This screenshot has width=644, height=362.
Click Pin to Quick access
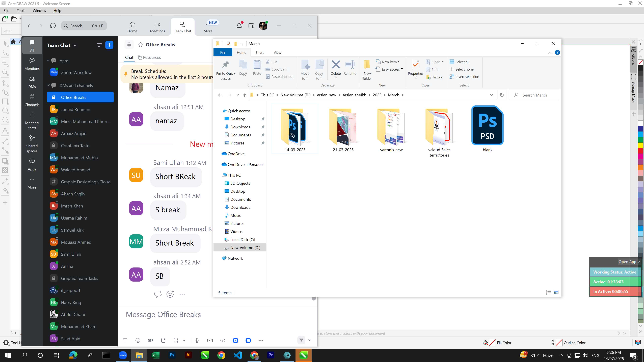226,70
